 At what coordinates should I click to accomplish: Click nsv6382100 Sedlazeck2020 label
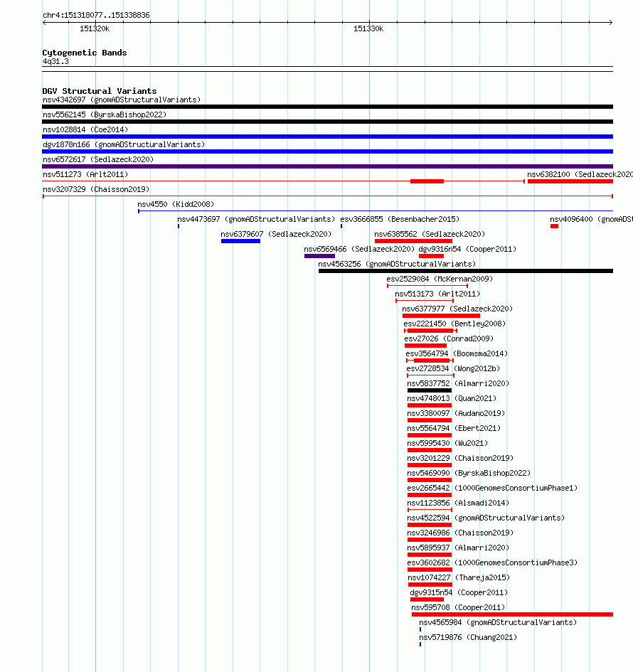(580, 174)
